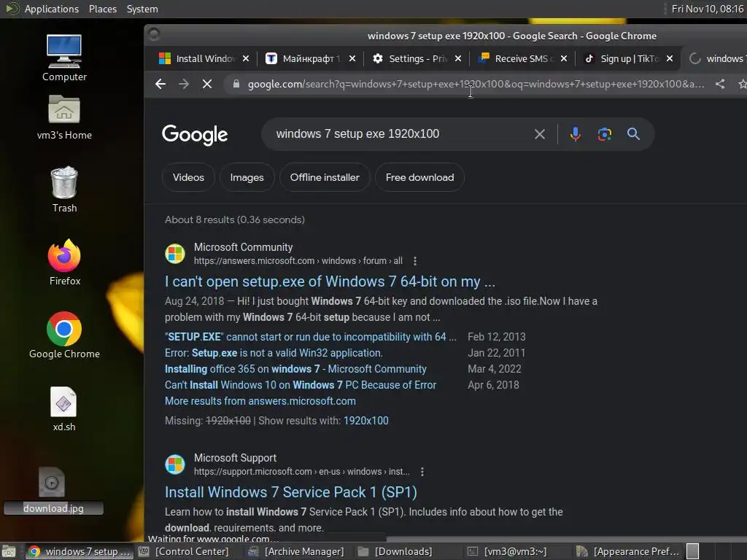This screenshot has width=747, height=560.
Task: Go to Google homepage logo
Action: pyautogui.click(x=195, y=135)
